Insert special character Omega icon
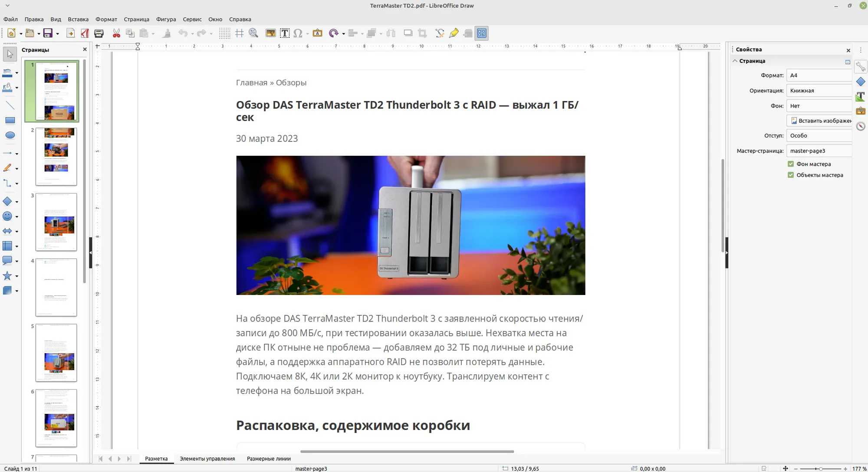The image size is (868, 472). click(298, 33)
